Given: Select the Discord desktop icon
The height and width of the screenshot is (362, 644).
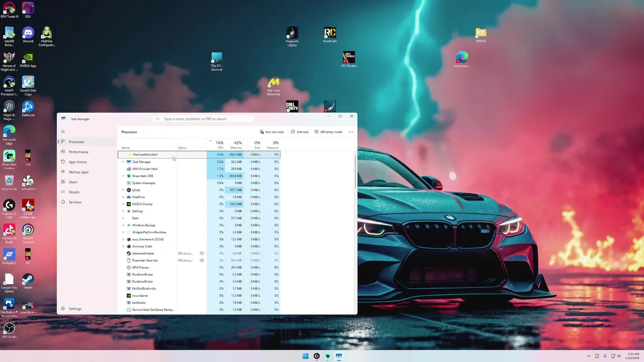Looking at the screenshot, I should coord(28,35).
